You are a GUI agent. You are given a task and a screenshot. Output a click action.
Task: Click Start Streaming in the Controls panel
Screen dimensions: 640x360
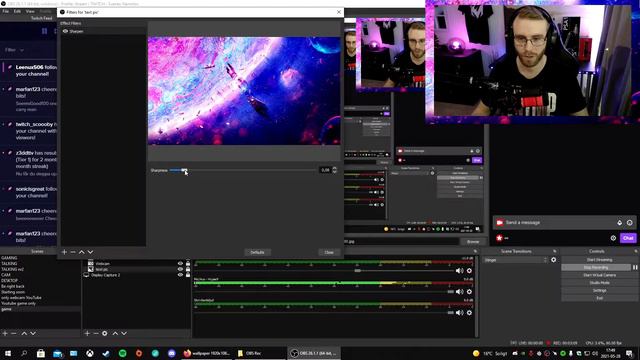click(x=599, y=260)
